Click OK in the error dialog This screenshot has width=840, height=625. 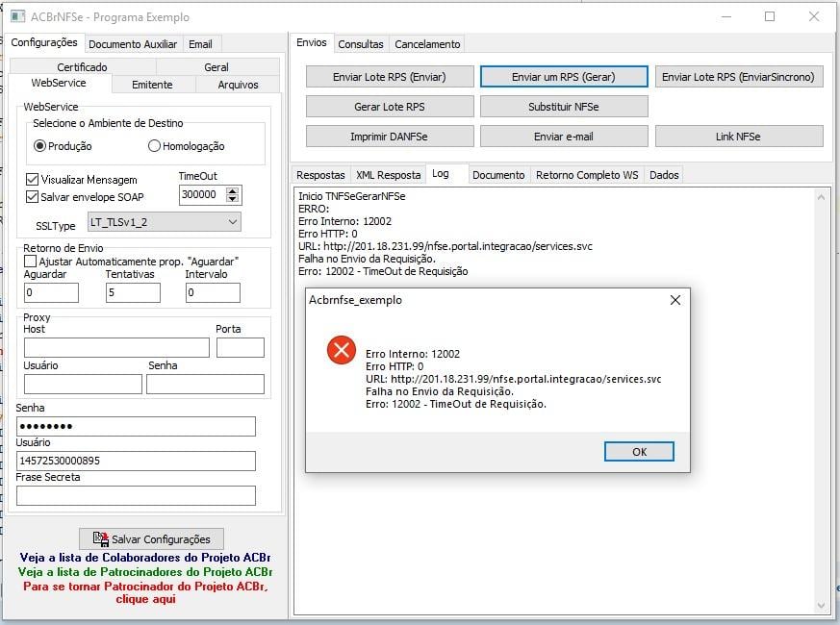[639, 452]
